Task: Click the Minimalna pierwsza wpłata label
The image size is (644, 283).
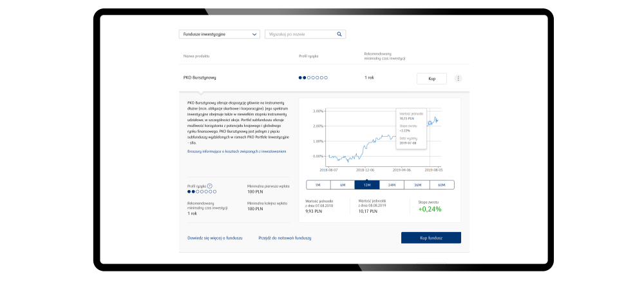Action: click(x=268, y=186)
